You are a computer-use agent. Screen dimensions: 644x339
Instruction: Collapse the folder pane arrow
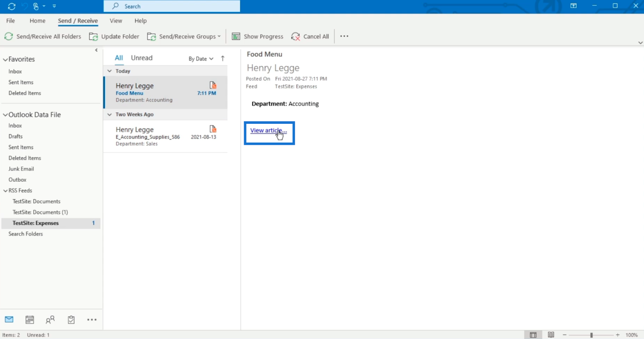[96, 50]
